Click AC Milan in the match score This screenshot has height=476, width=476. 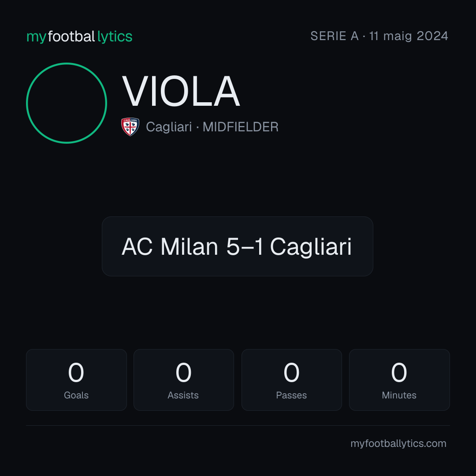coord(170,246)
